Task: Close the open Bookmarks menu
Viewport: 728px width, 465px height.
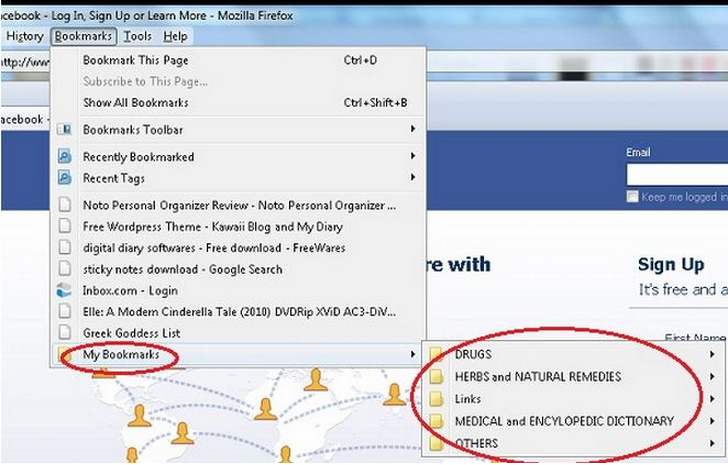Action: 84,36
